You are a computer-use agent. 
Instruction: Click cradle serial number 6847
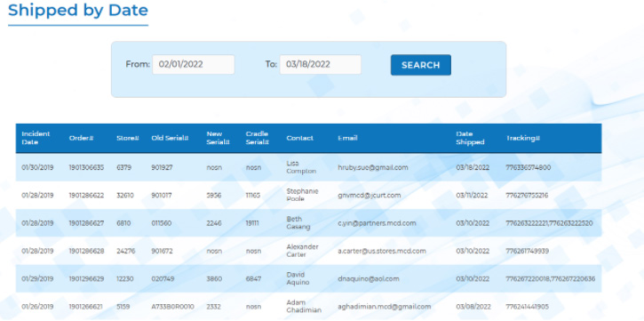click(253, 278)
